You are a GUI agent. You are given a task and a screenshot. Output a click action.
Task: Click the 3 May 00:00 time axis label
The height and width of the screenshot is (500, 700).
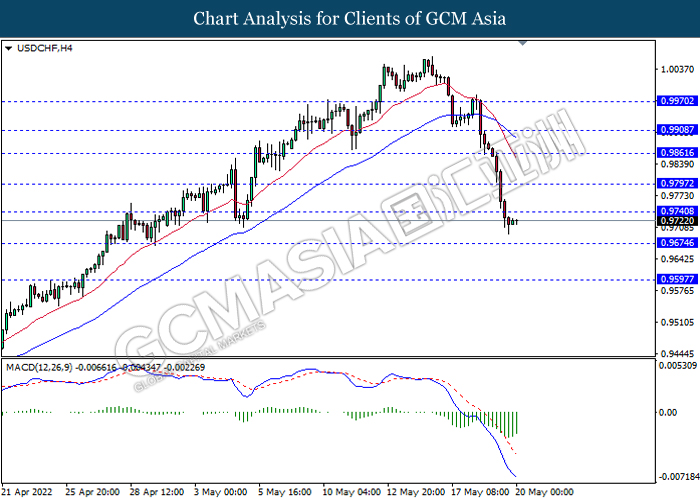[x=221, y=492]
